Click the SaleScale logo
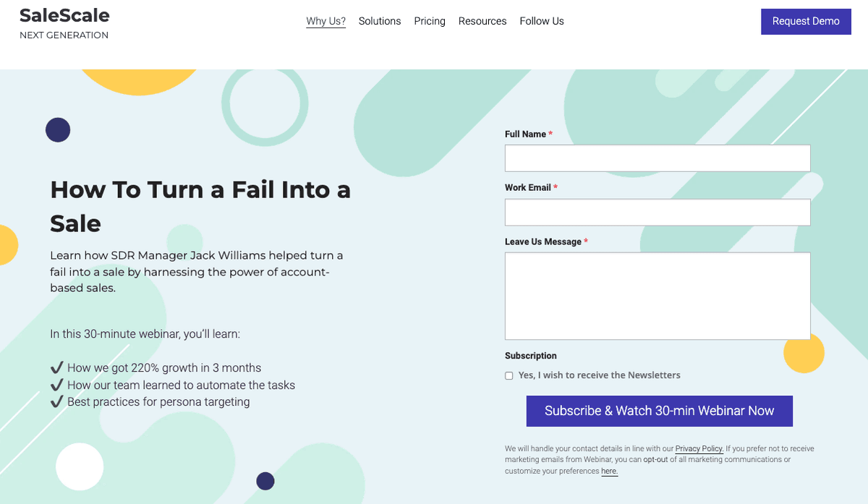Viewport: 868px width, 504px height. point(64,15)
